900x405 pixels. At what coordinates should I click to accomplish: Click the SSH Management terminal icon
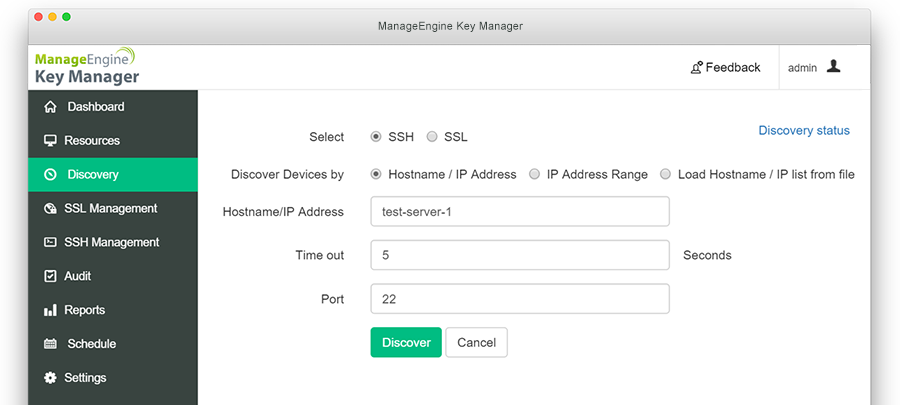(x=51, y=243)
